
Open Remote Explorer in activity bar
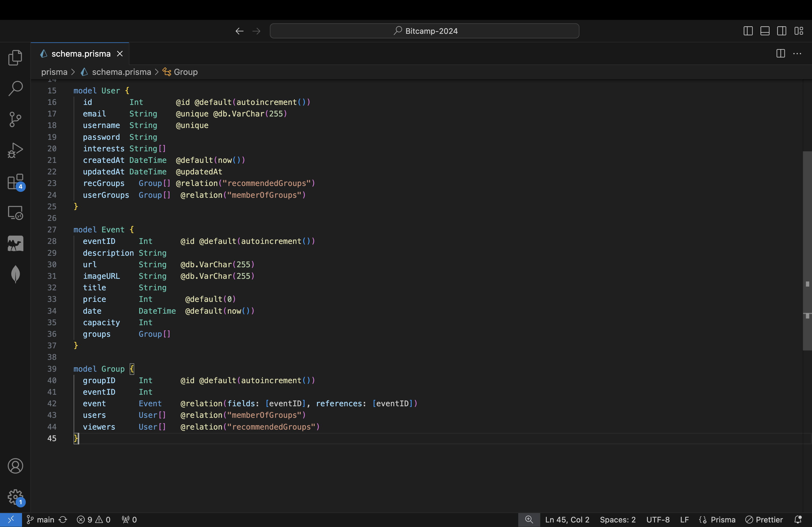click(x=15, y=213)
